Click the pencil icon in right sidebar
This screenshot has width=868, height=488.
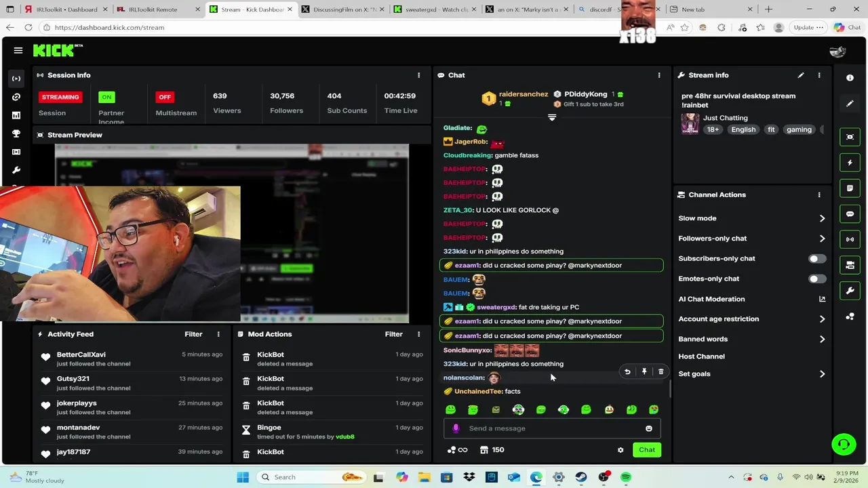tap(850, 104)
